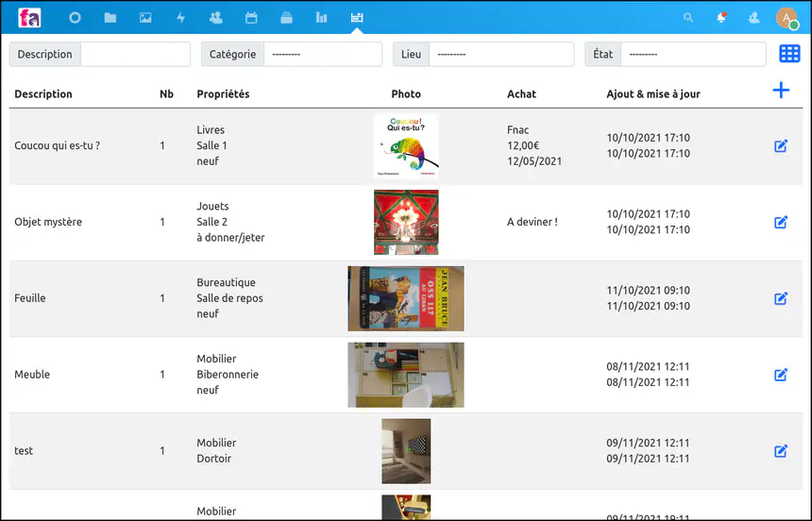Open the Catégorie filter dropdown
Viewport: 812px width, 521px height.
322,55
